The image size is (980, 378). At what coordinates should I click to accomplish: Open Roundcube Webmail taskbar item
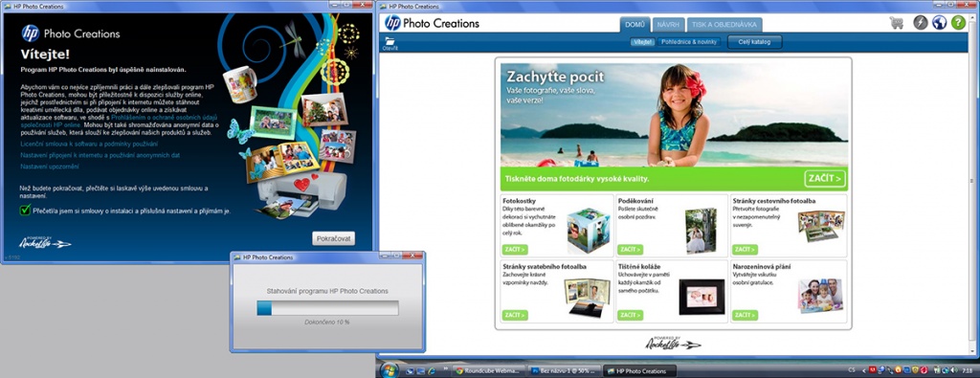(x=486, y=370)
